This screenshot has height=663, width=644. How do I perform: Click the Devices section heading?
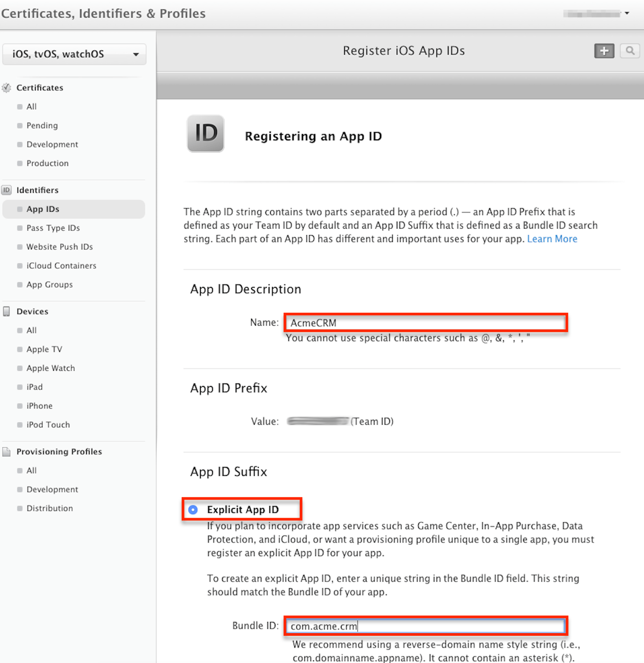(33, 311)
